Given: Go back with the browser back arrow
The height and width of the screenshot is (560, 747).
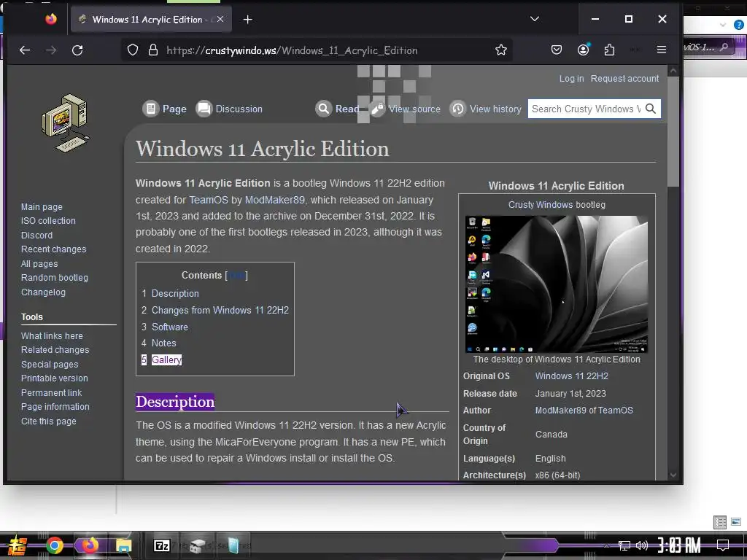Looking at the screenshot, I should click(25, 50).
